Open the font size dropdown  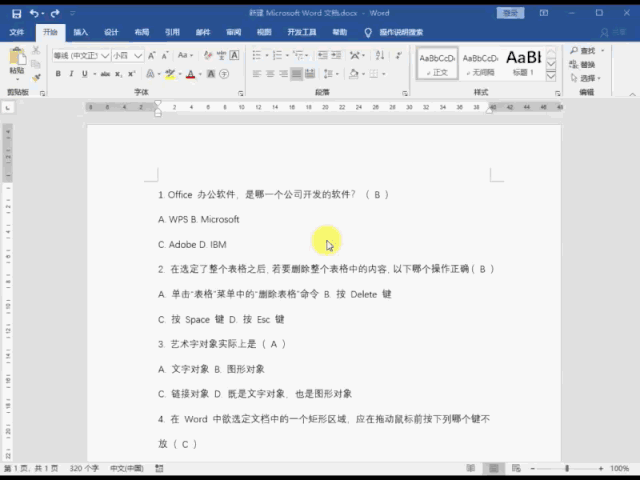[138, 56]
